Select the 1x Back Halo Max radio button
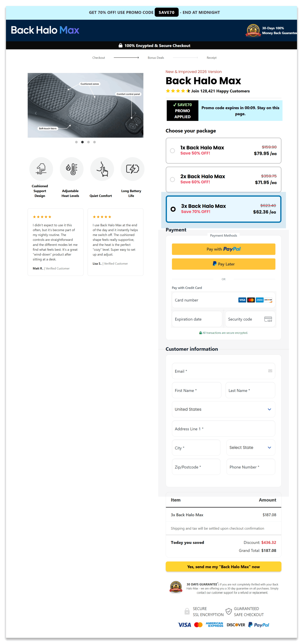303x644 pixels. point(172,151)
